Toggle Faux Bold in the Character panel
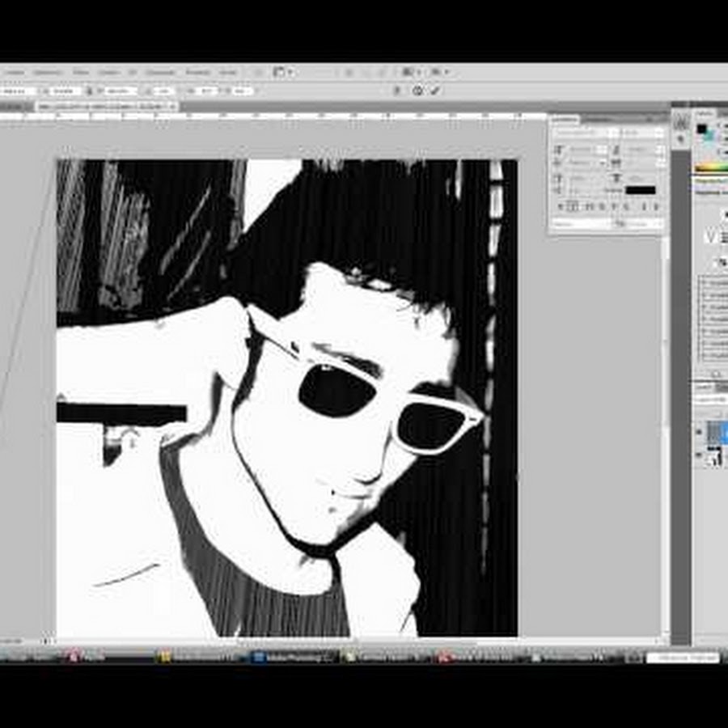The width and height of the screenshot is (728, 728). [559, 206]
